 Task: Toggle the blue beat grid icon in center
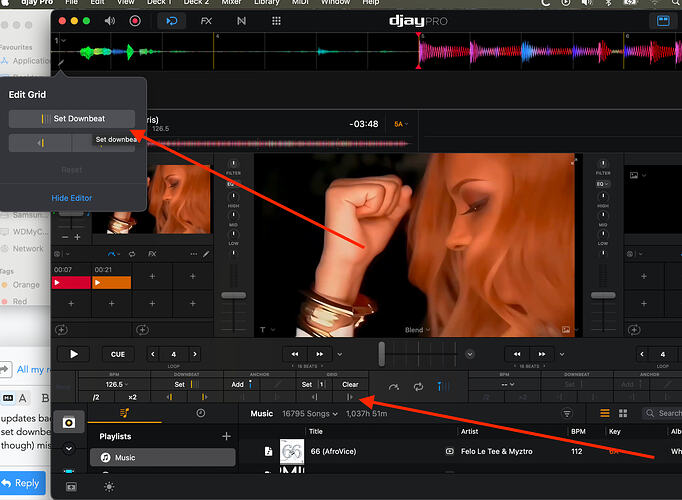pyautogui.click(x=443, y=386)
